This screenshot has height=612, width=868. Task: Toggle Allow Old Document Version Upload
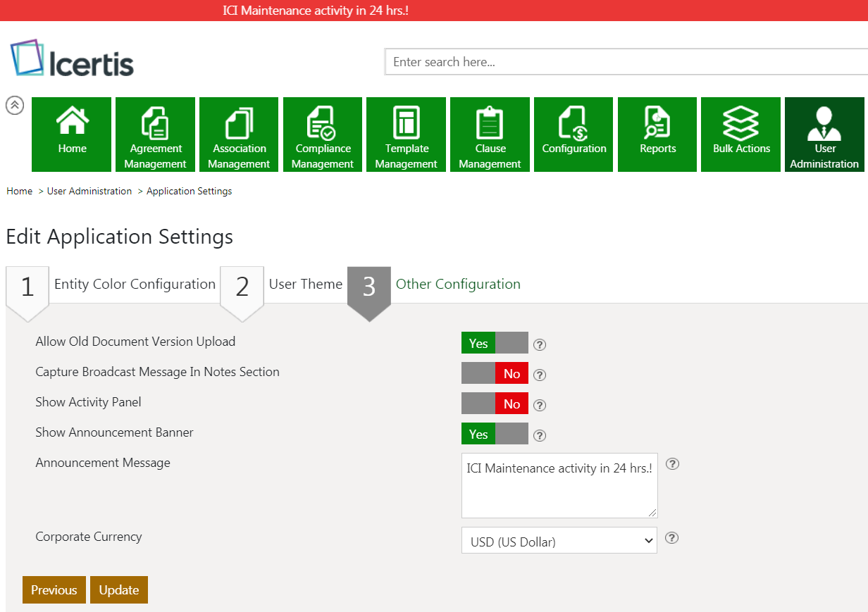(x=495, y=343)
